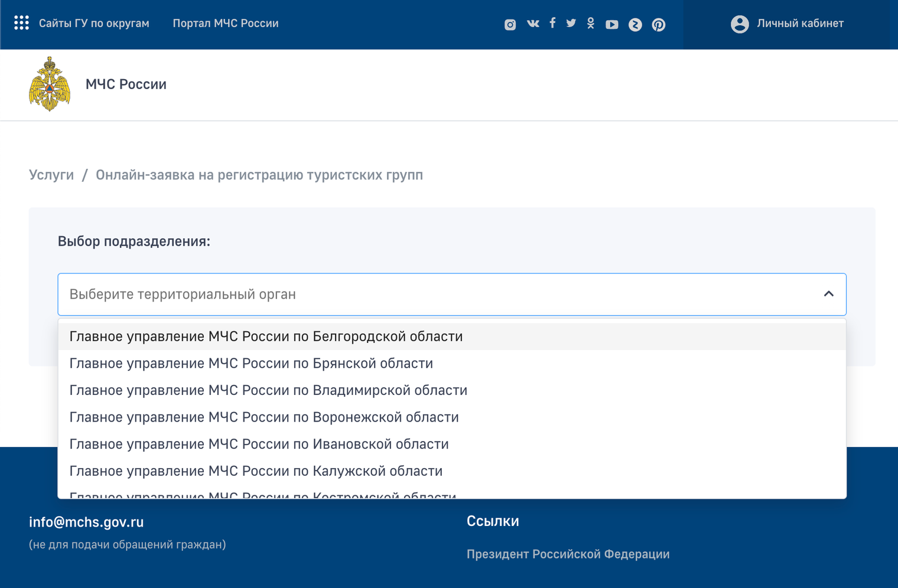Open the Pinterest social icon
Viewport: 898px width, 588px height.
[659, 24]
